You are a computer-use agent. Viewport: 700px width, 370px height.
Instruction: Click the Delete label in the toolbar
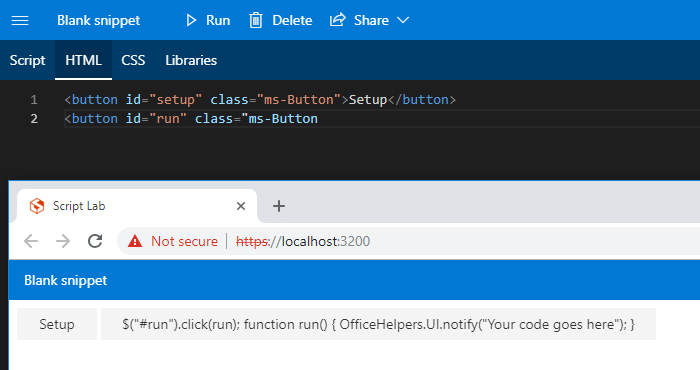pos(292,20)
